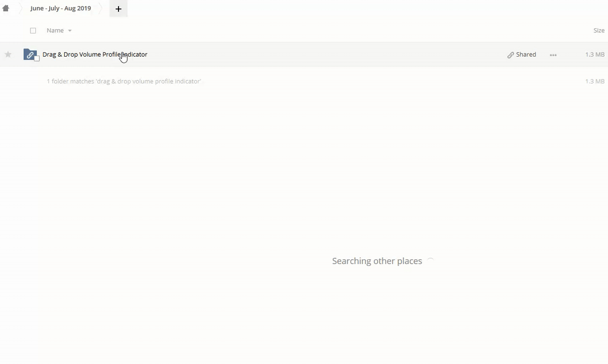Open sharing via the Shared label
Screen dimensions: 608x364
click(x=525, y=54)
